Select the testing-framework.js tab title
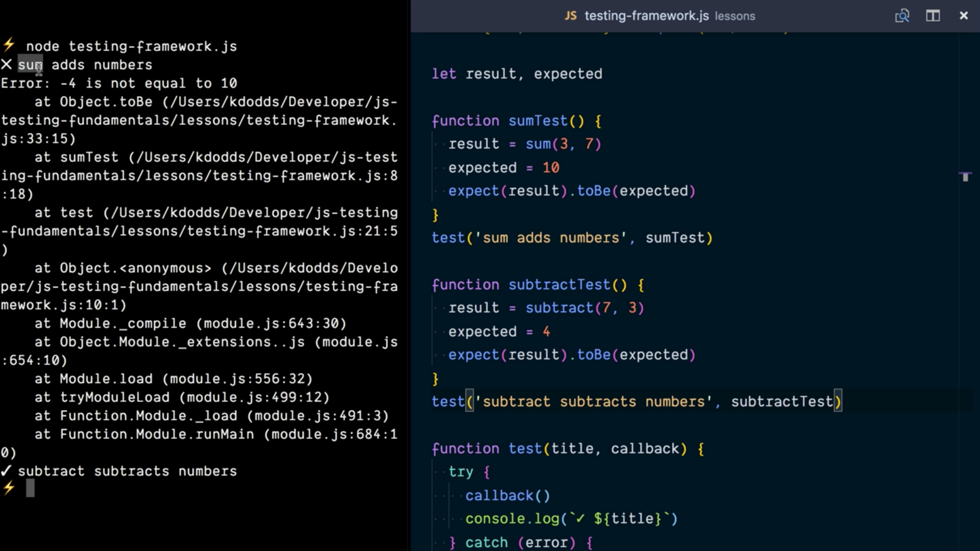This screenshot has width=980, height=551. tap(646, 16)
